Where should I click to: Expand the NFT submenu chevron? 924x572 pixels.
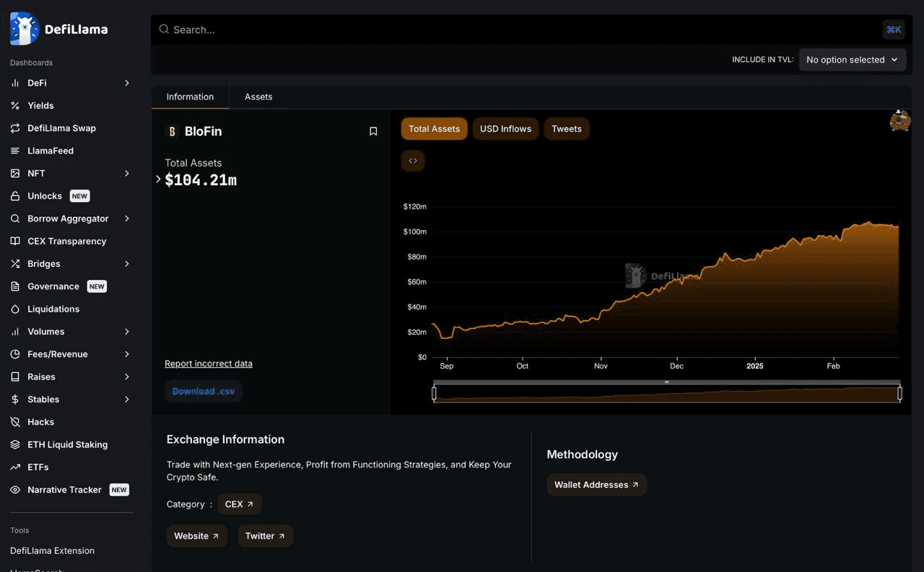[x=127, y=173]
